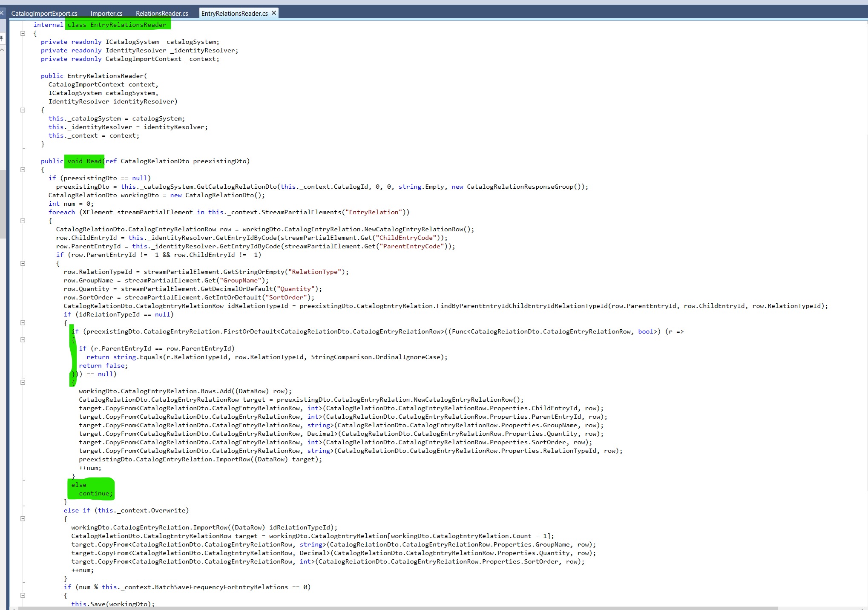868x610 pixels.
Task: Select the EntryRelationsReader.cs tab
Action: coord(234,14)
